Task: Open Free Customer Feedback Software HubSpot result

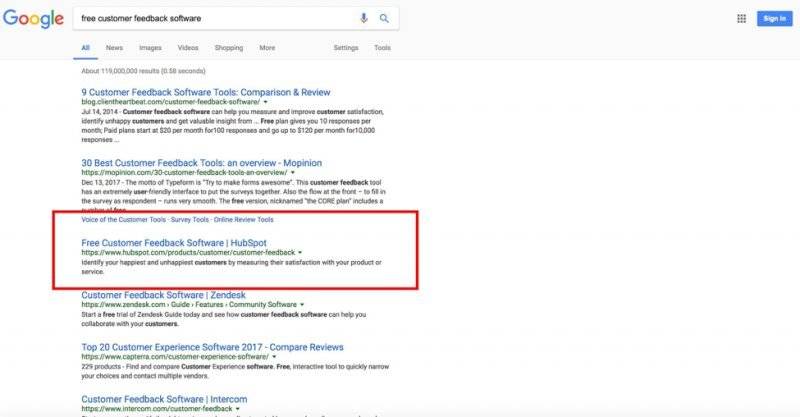Action: [x=174, y=243]
